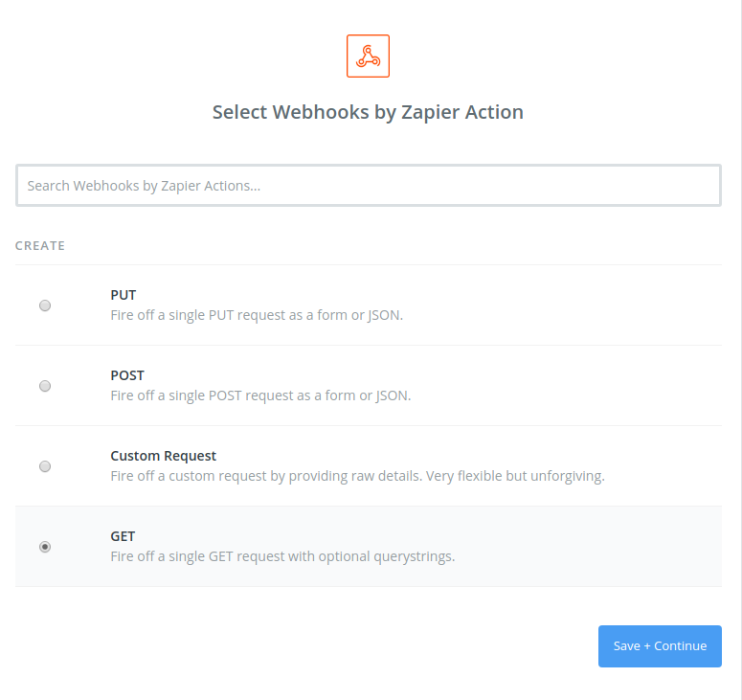Click the Custom Request action title
The image size is (742, 700).
pos(164,456)
